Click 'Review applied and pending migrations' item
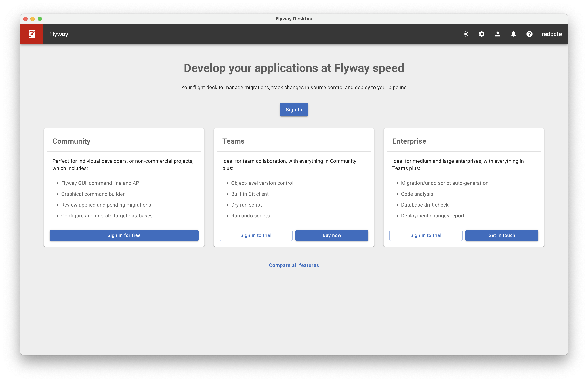Screen dimensions: 588x382 pos(106,205)
